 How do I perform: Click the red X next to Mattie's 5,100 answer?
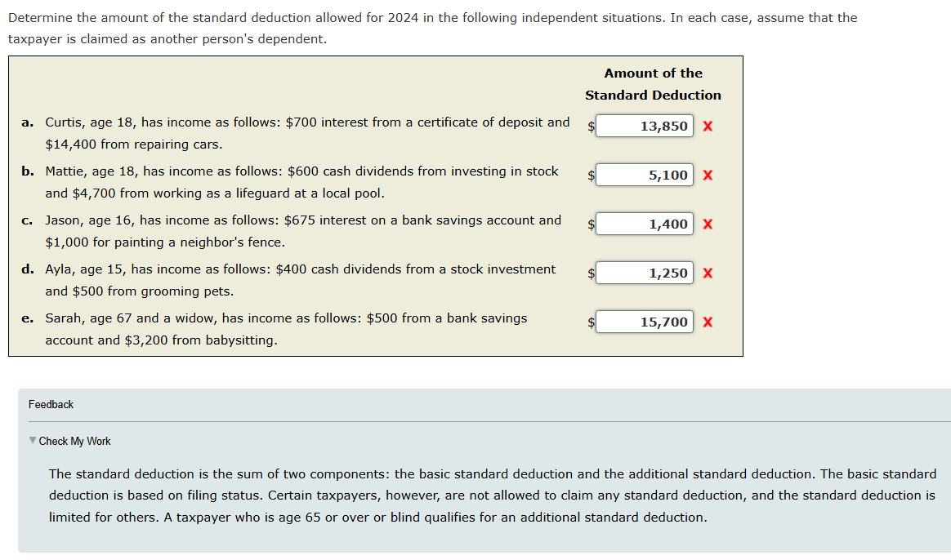tap(708, 175)
